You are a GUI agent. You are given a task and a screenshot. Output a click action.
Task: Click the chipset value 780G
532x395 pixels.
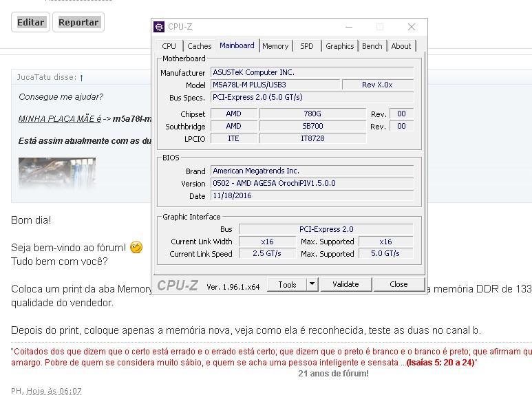click(312, 114)
